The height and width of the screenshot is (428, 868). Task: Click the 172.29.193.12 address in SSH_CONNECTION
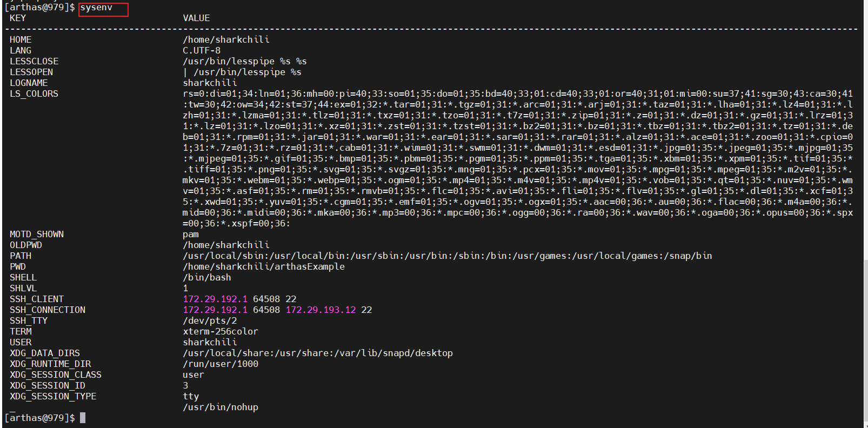[x=321, y=310]
